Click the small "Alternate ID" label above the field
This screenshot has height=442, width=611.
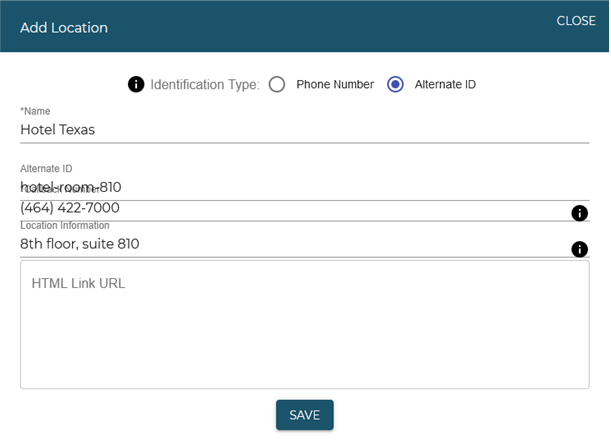tap(46, 169)
